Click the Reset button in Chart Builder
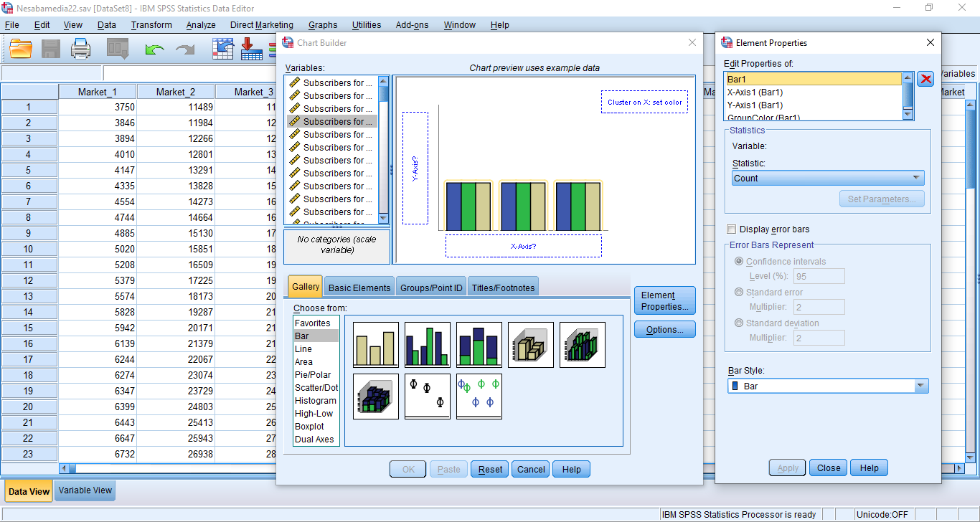Screen dimensions: 980x522 point(490,470)
